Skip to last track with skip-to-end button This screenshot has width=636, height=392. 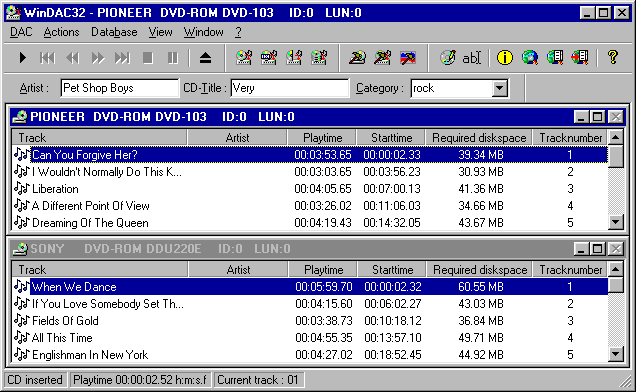click(122, 58)
